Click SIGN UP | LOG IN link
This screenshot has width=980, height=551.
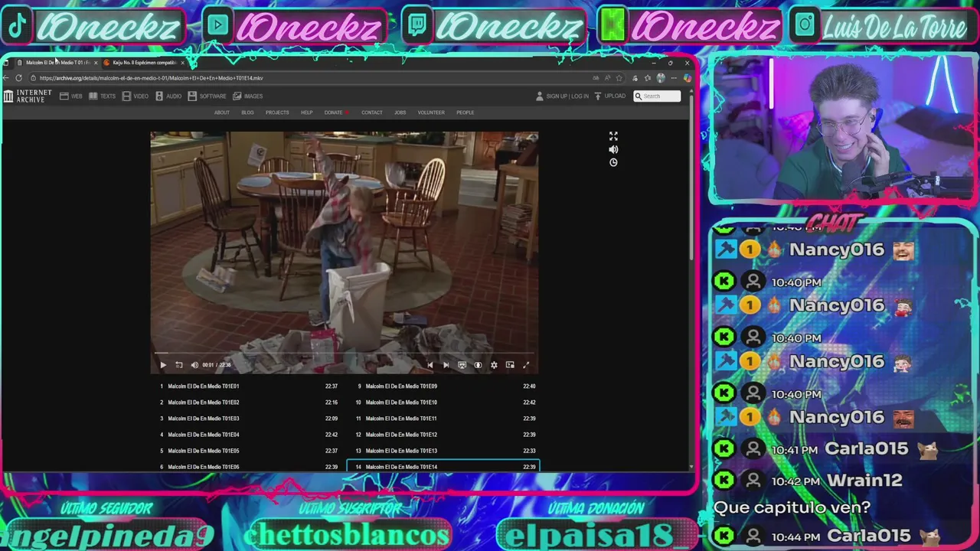coord(567,96)
